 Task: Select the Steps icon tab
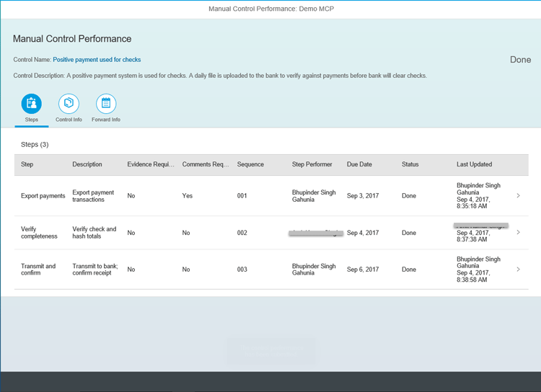click(x=31, y=104)
